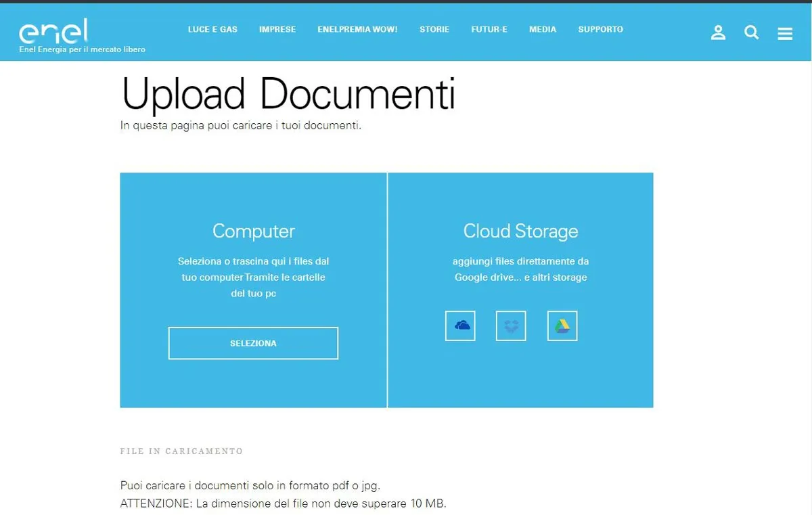Click the Enel logo
The width and height of the screenshot is (812, 515).
53,31
